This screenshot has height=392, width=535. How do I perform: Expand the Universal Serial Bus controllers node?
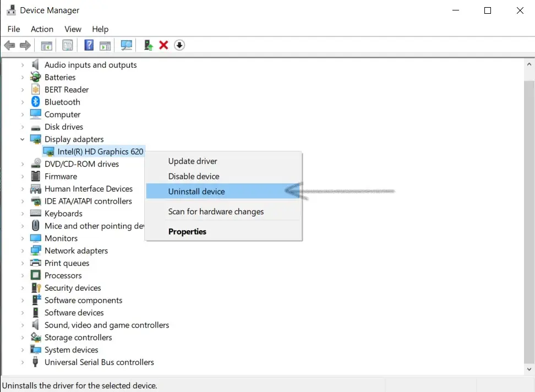(x=23, y=362)
